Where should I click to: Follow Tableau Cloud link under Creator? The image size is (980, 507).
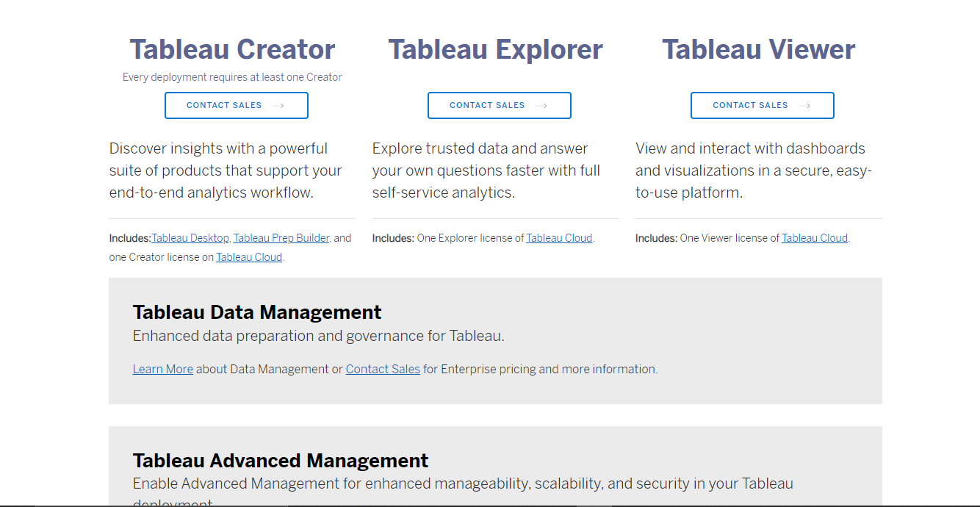[x=249, y=257]
